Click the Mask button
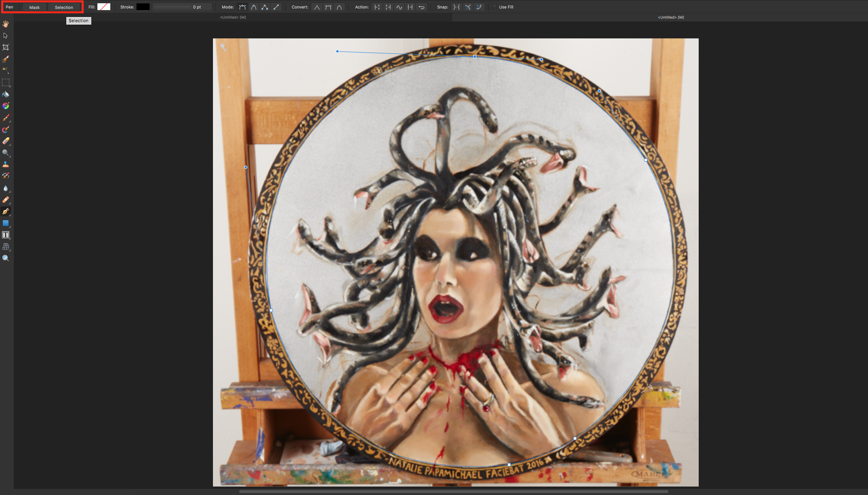This screenshot has width=868, height=495. click(34, 7)
